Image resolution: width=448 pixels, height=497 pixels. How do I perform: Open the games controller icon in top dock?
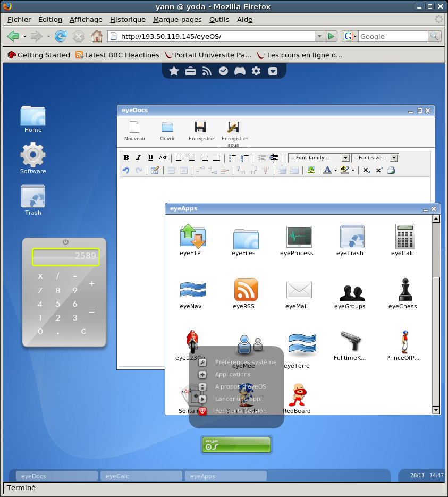point(240,71)
